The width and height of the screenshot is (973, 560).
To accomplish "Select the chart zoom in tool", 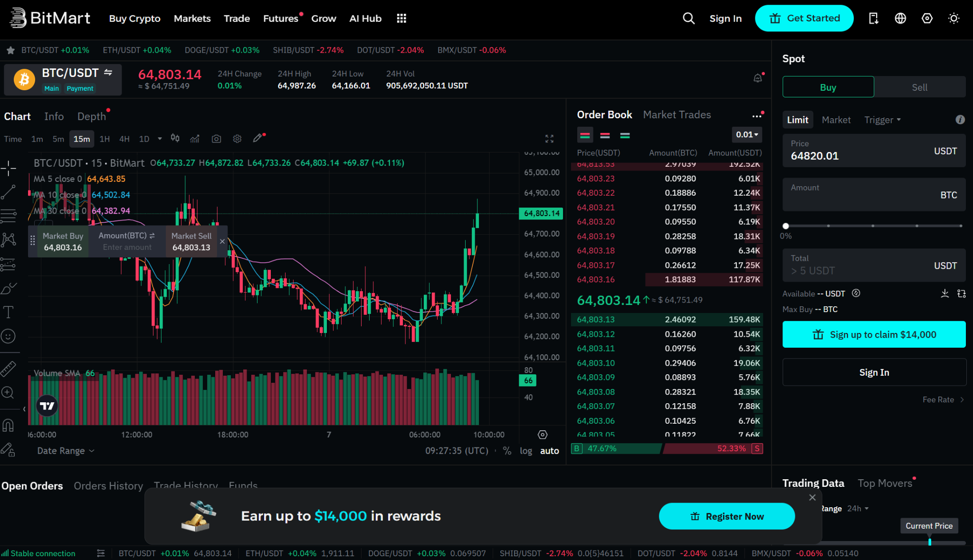I will pos(8,393).
